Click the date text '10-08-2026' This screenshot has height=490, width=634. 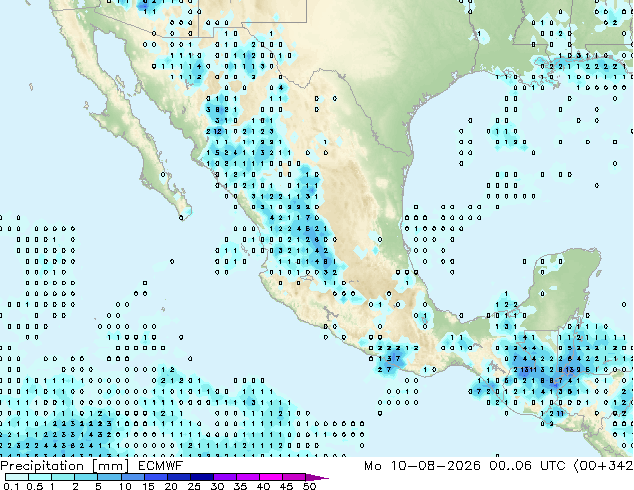coord(435,466)
